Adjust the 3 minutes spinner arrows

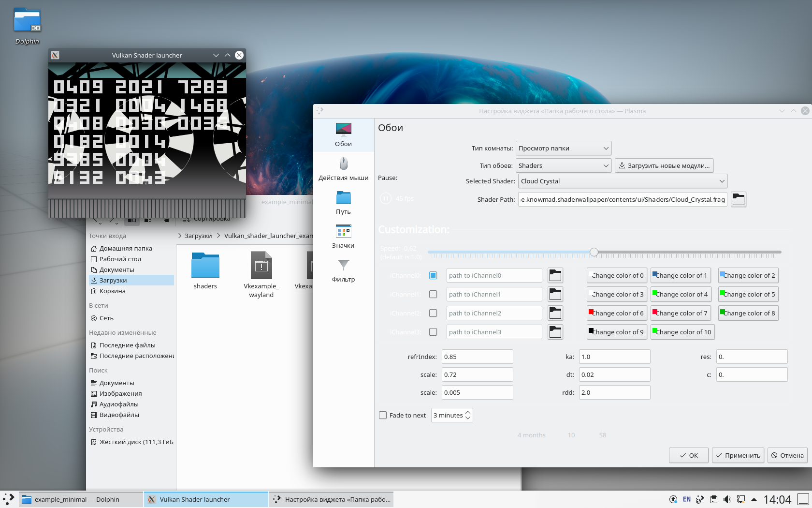(x=468, y=415)
